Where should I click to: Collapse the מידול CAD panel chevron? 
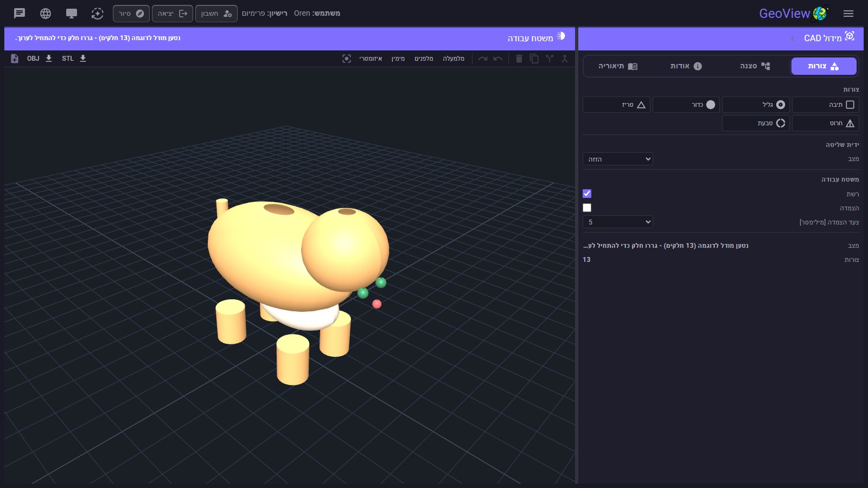click(793, 38)
